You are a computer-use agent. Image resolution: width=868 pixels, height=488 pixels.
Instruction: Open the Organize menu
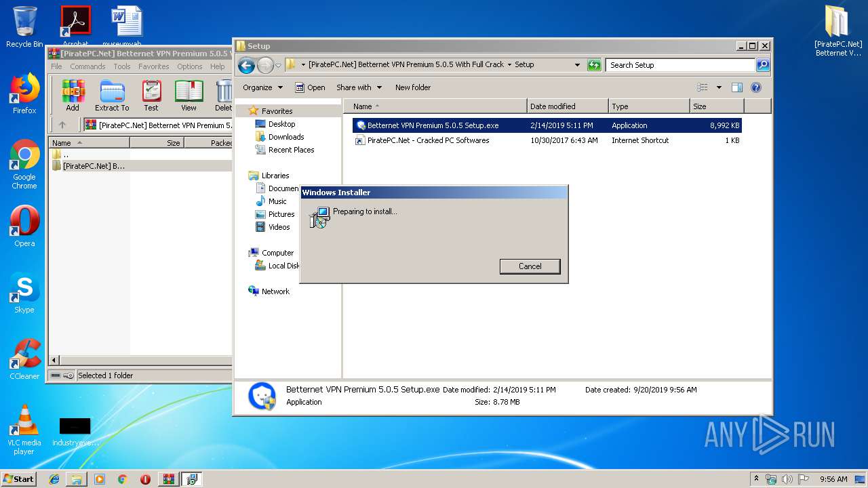coord(262,87)
